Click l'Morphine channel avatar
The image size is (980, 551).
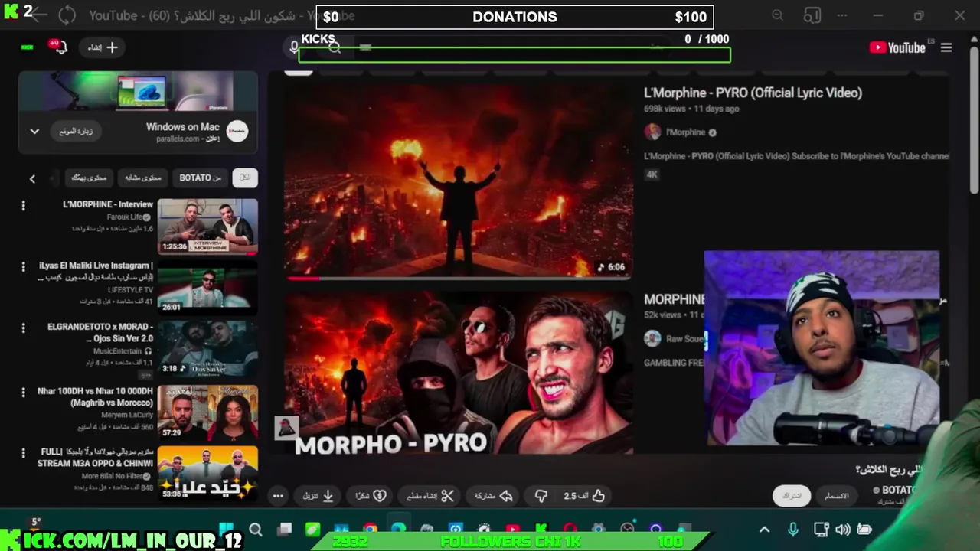tap(652, 132)
